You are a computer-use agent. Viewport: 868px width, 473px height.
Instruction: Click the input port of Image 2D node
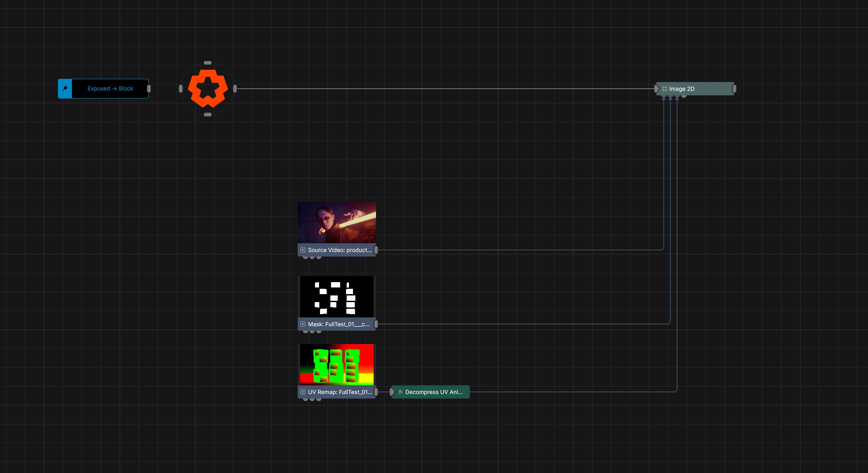coord(657,89)
